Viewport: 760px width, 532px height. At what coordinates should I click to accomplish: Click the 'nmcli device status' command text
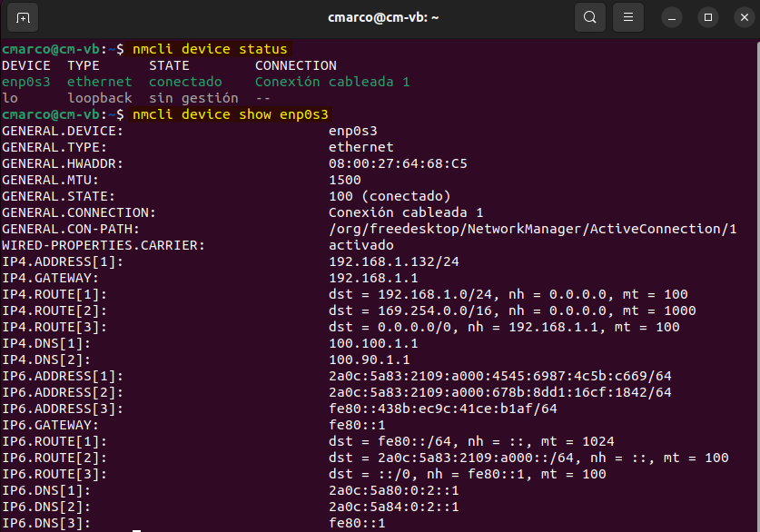(210, 49)
